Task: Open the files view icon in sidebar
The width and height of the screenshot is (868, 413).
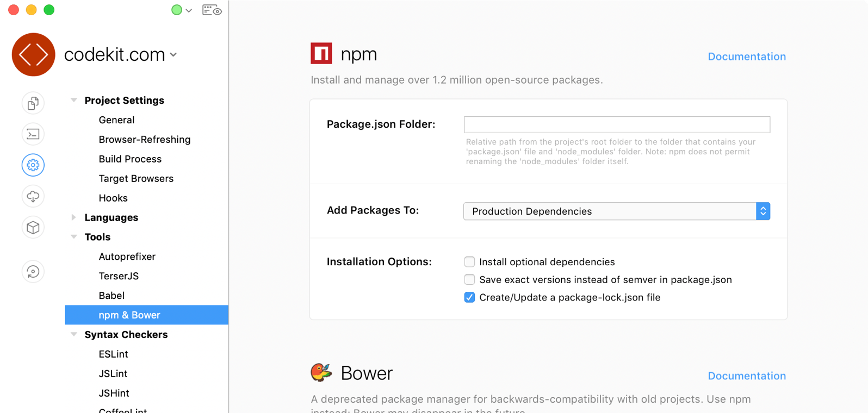Action: [x=33, y=103]
